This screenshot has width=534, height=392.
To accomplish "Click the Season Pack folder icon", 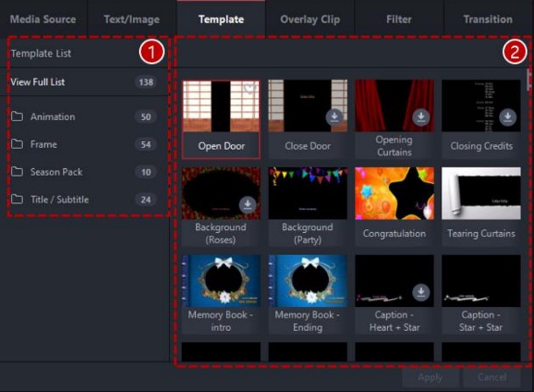I will point(18,172).
